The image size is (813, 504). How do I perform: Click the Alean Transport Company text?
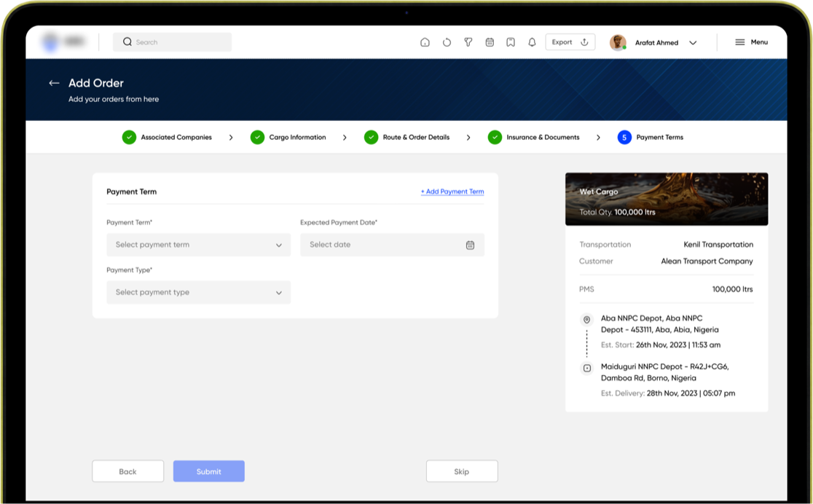click(707, 261)
